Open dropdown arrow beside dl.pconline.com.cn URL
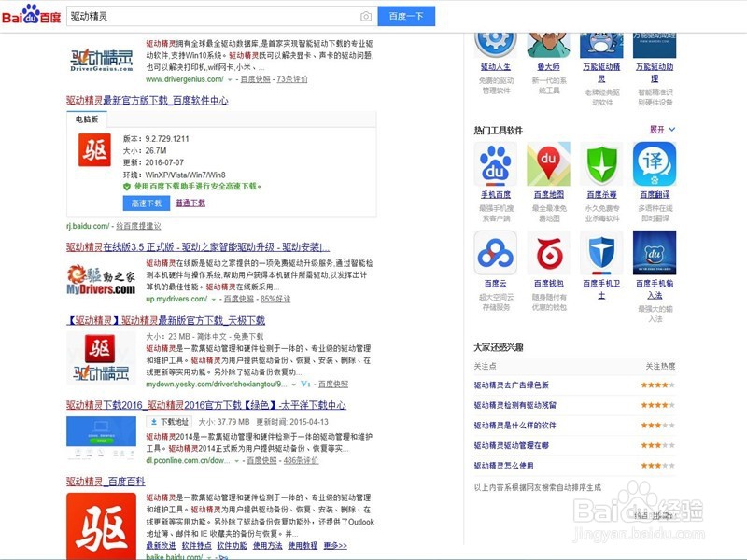The width and height of the screenshot is (747, 560). click(x=236, y=461)
